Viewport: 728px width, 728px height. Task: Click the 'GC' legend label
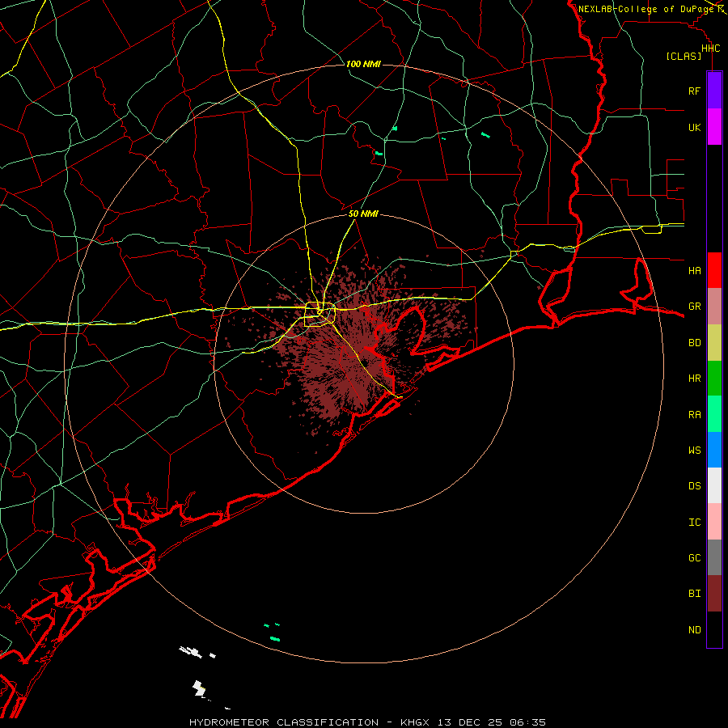pos(694,558)
